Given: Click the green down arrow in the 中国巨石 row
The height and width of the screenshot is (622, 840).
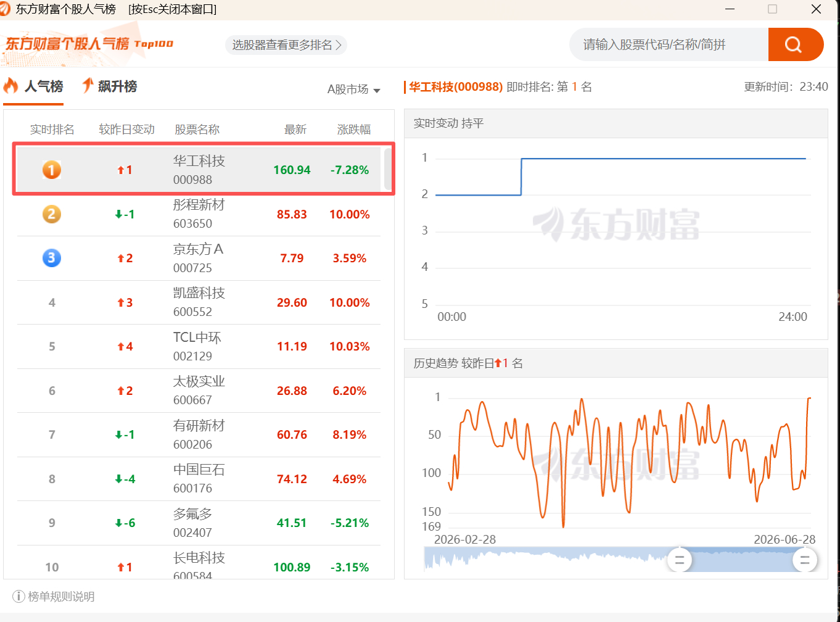Looking at the screenshot, I should (x=118, y=479).
